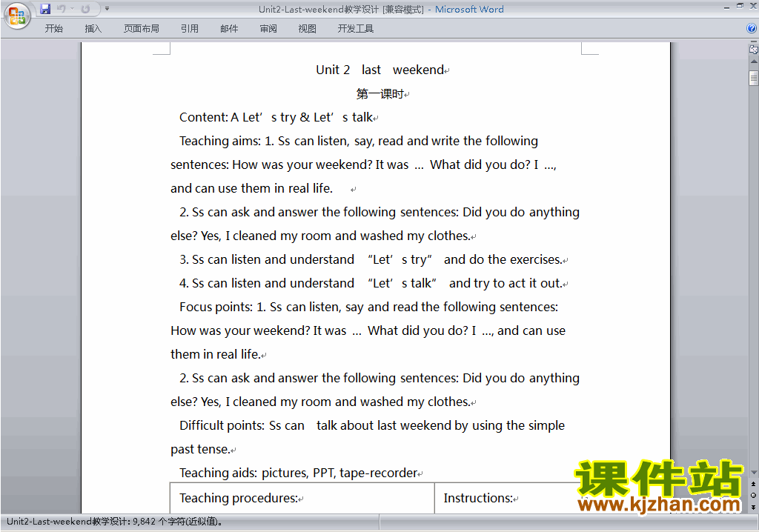This screenshot has height=532, width=759.
Task: Open the 开始 ribbon tab
Action: 53,29
